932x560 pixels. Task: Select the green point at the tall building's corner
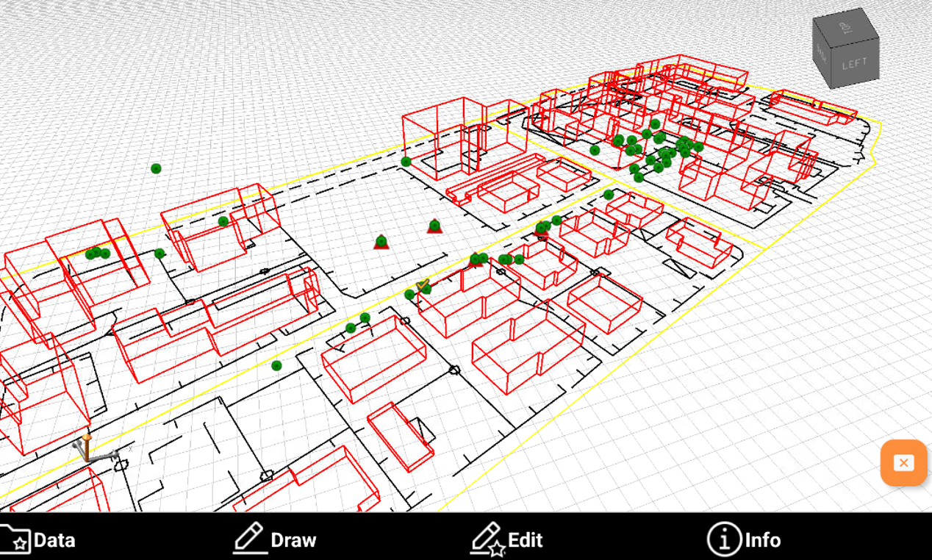(406, 162)
